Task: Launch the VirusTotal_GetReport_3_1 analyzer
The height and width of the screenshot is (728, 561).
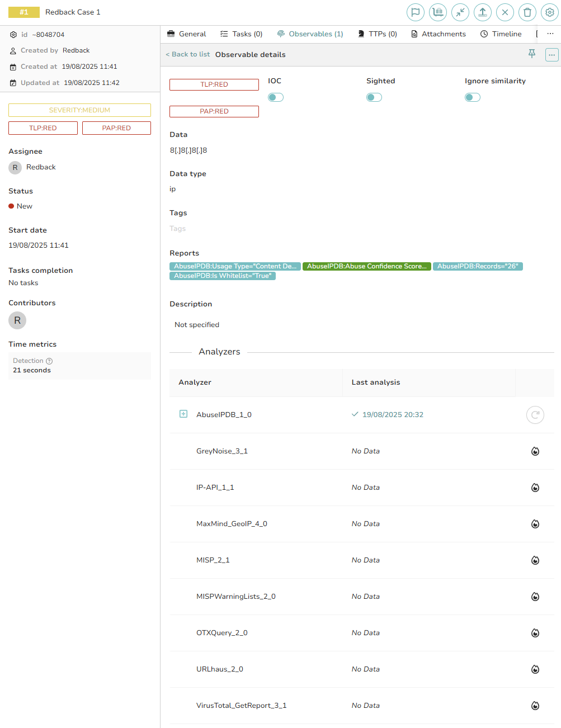Action: click(535, 706)
